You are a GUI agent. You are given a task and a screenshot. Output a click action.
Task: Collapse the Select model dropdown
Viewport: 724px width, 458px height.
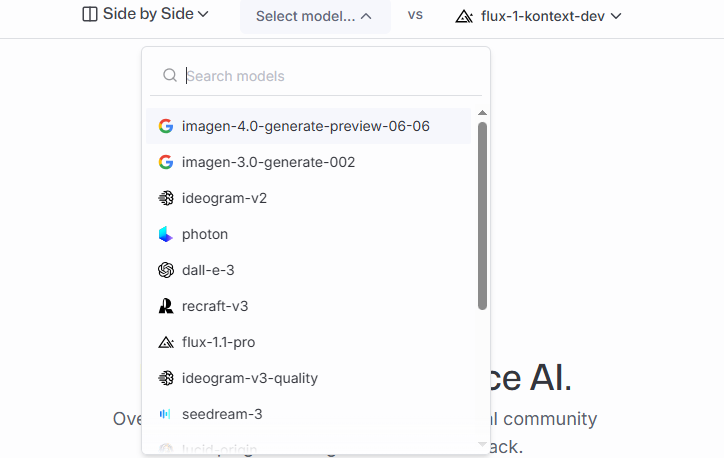coord(314,16)
